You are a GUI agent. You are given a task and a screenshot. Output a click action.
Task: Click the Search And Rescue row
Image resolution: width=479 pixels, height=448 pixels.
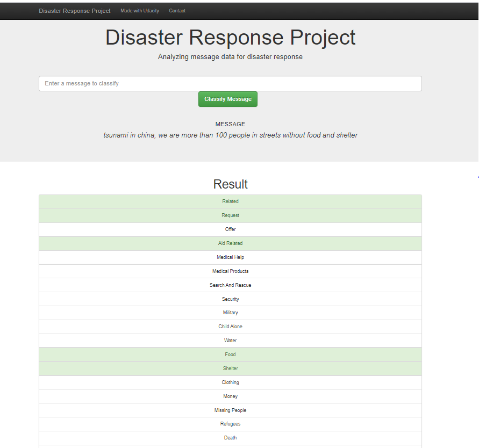(230, 285)
